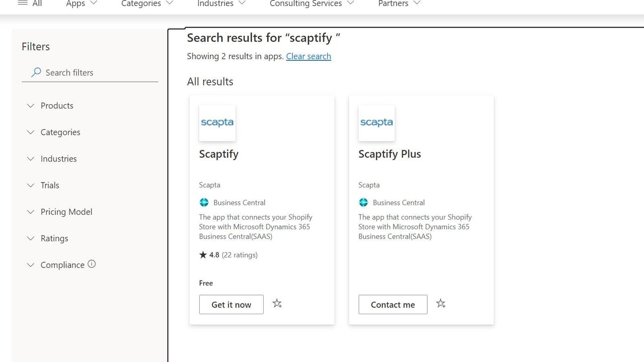Favorite Scaptify with the star icon
644x362 pixels.
click(277, 304)
